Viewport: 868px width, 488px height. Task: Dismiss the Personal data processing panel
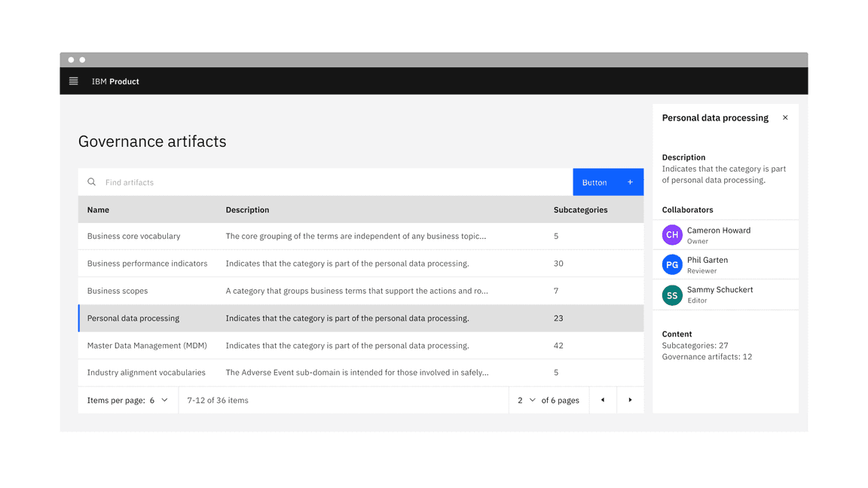(x=785, y=117)
